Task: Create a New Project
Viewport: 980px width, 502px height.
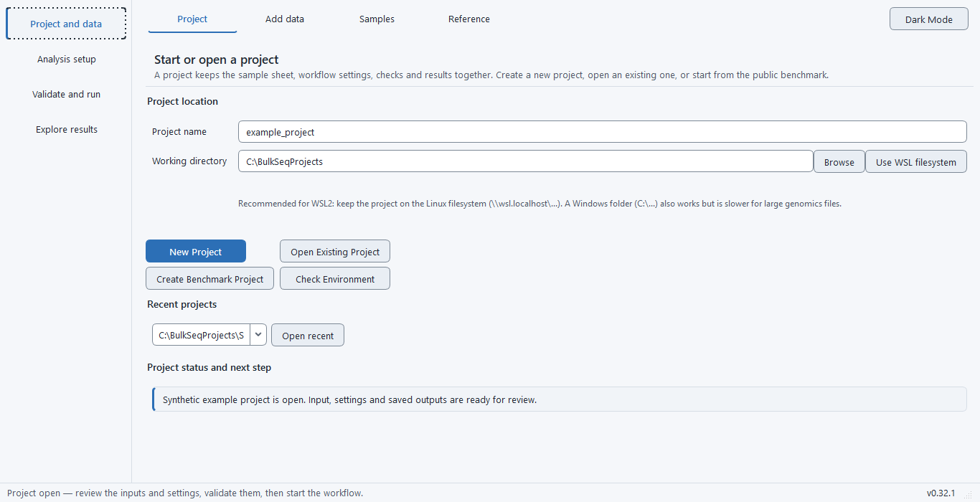Action: (x=196, y=252)
